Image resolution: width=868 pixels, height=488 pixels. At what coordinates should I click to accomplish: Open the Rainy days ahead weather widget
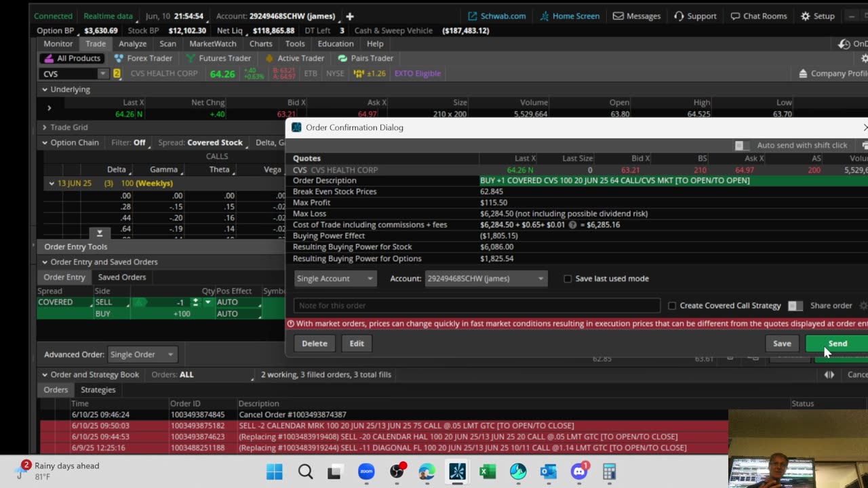click(x=60, y=471)
